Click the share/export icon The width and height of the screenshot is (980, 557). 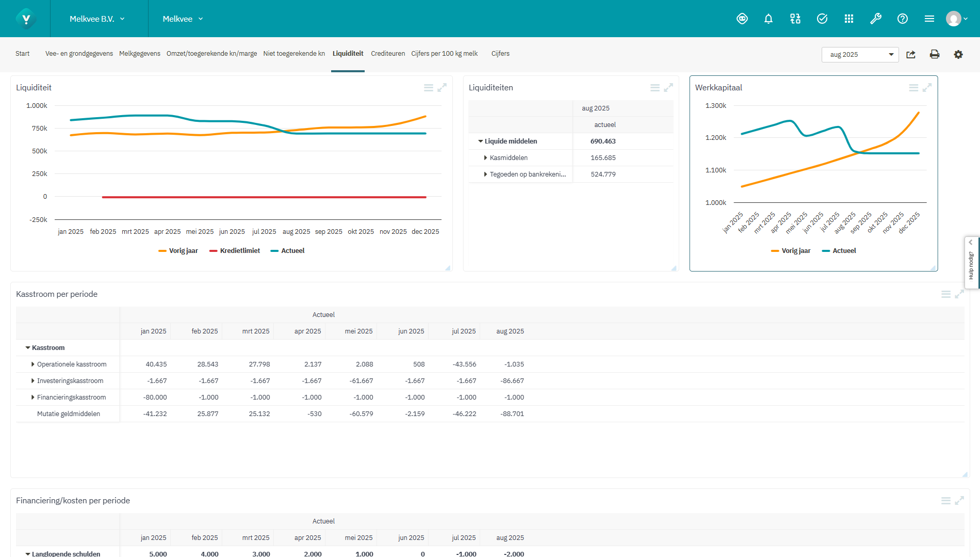point(911,55)
